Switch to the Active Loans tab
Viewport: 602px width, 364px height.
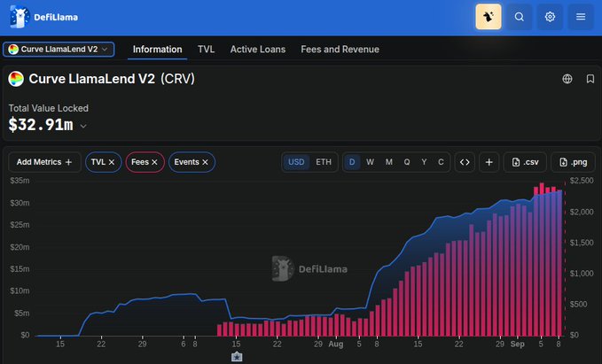tap(258, 49)
